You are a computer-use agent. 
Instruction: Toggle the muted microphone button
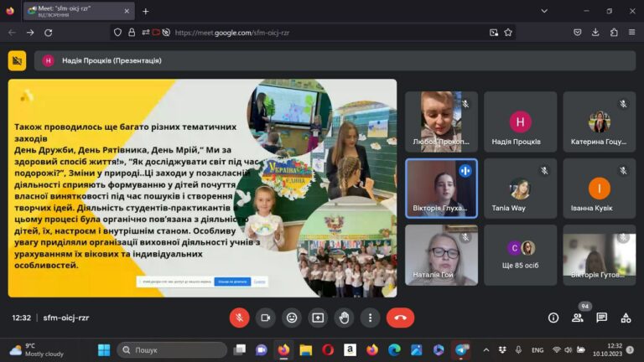[x=240, y=318]
